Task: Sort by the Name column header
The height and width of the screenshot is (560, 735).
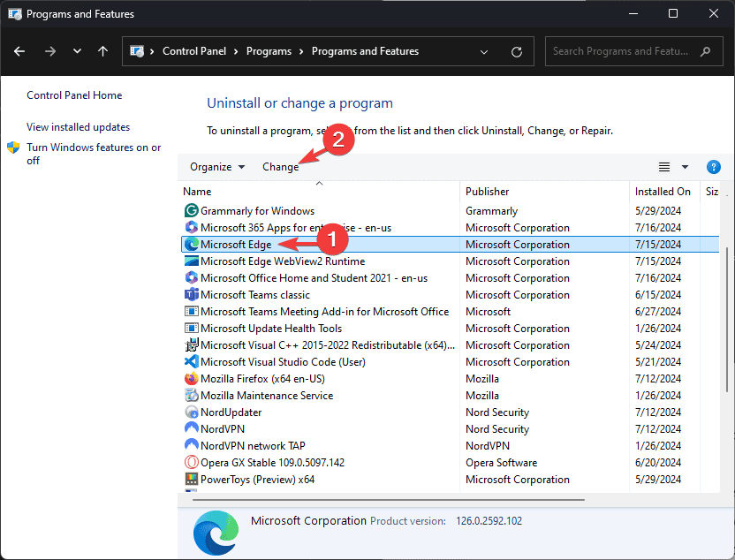Action: [x=197, y=192]
